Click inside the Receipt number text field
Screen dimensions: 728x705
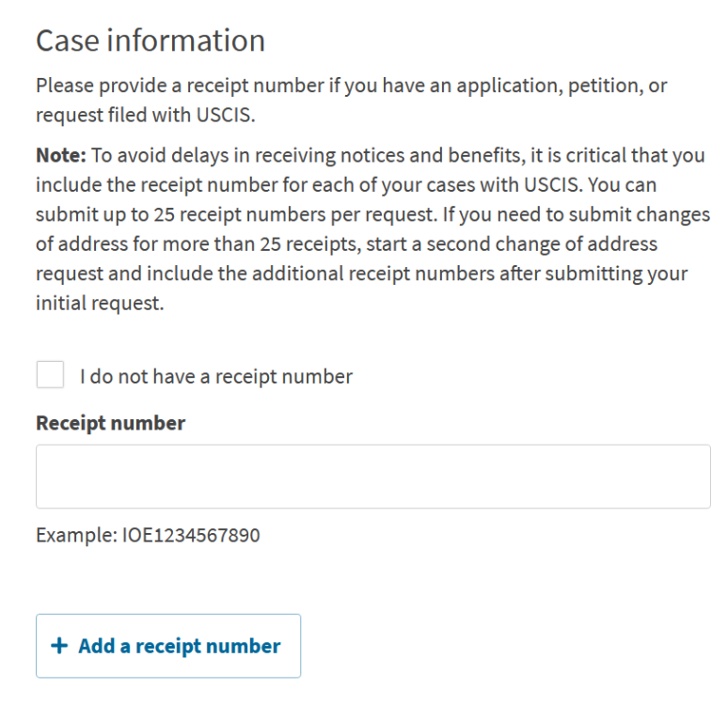pyautogui.click(x=372, y=477)
